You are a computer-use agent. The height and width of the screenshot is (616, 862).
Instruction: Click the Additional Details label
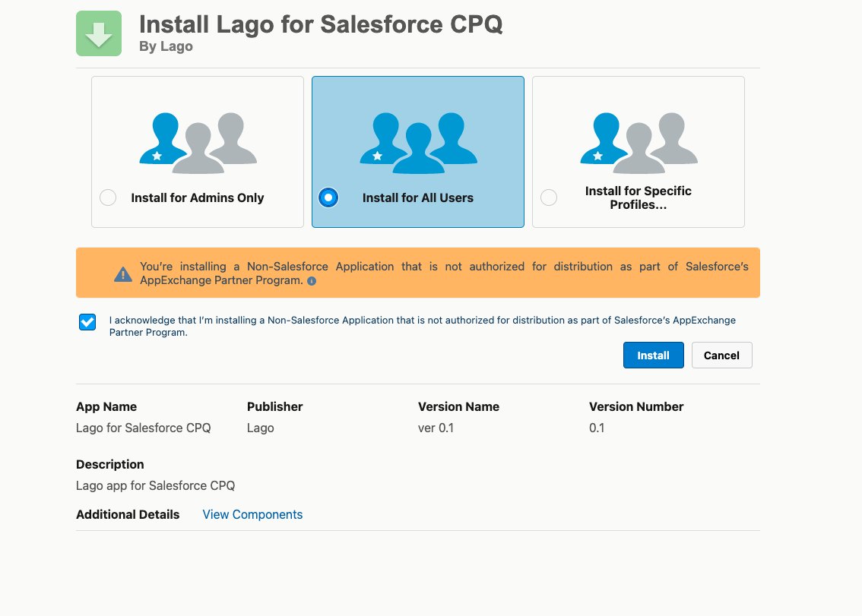coord(128,514)
